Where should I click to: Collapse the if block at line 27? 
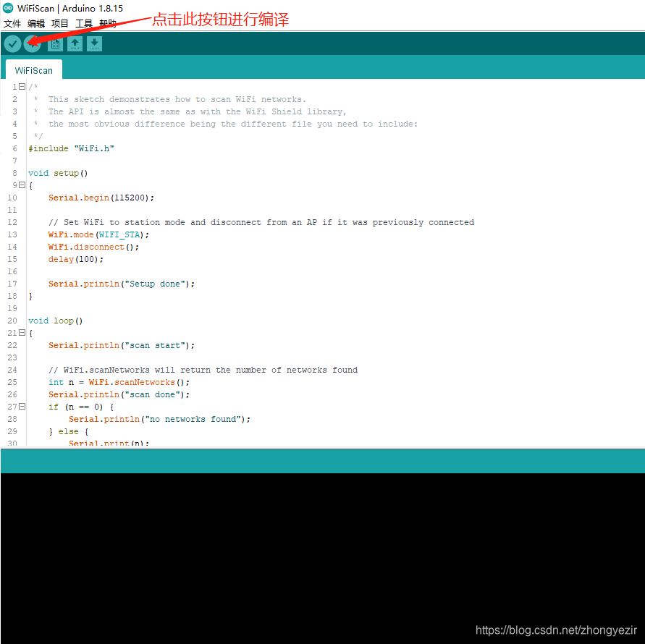tap(22, 407)
